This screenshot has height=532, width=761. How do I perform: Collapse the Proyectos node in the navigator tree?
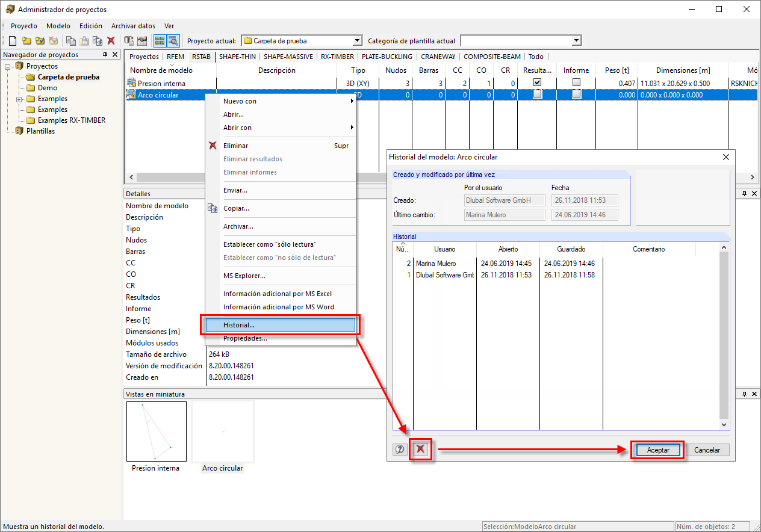pyautogui.click(x=8, y=66)
